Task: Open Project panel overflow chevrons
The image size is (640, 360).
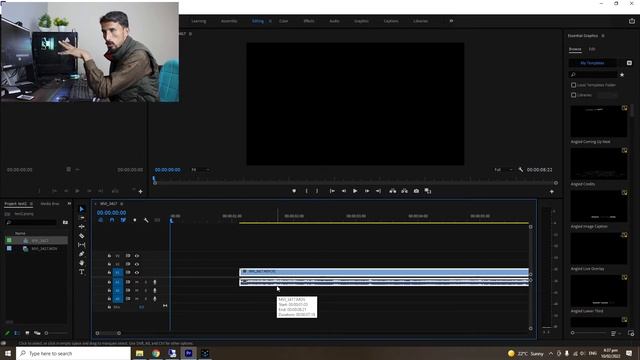Action: [69, 203]
